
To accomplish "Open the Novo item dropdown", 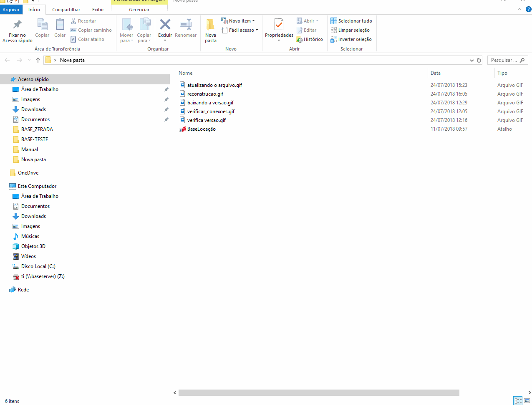I will (x=238, y=21).
